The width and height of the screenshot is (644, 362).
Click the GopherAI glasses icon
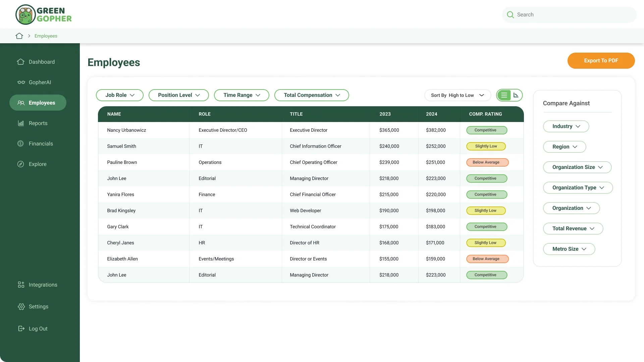click(x=21, y=82)
